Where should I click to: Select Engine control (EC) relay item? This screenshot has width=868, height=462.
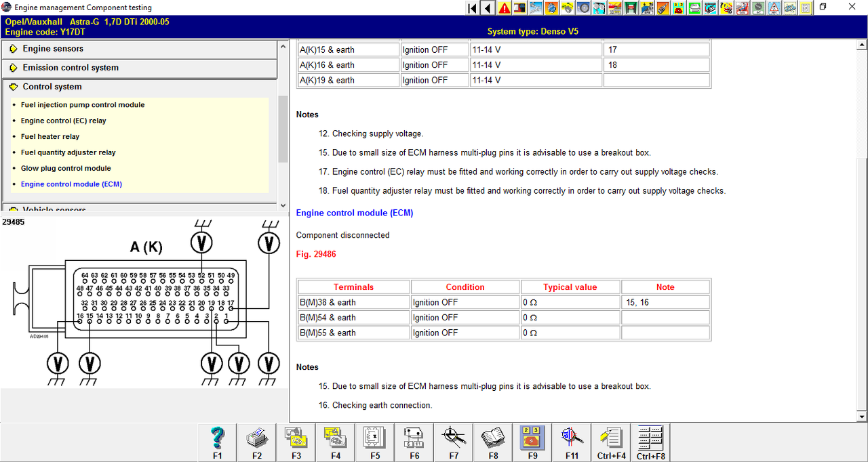tap(64, 121)
